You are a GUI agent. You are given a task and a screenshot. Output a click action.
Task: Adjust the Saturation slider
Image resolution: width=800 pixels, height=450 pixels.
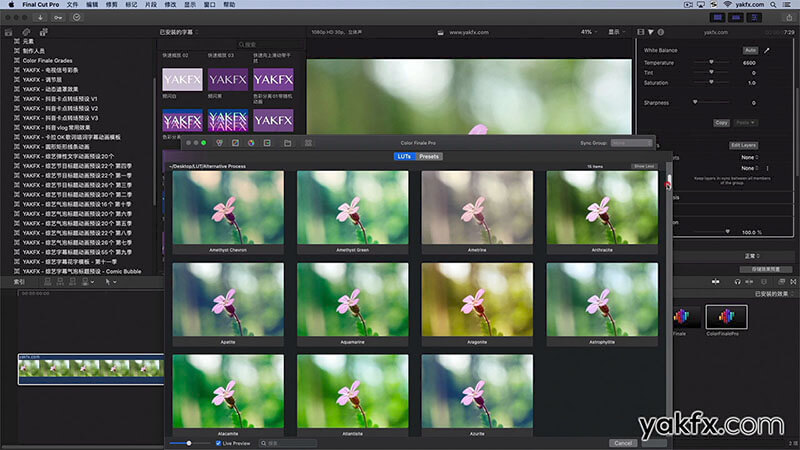[x=711, y=83]
